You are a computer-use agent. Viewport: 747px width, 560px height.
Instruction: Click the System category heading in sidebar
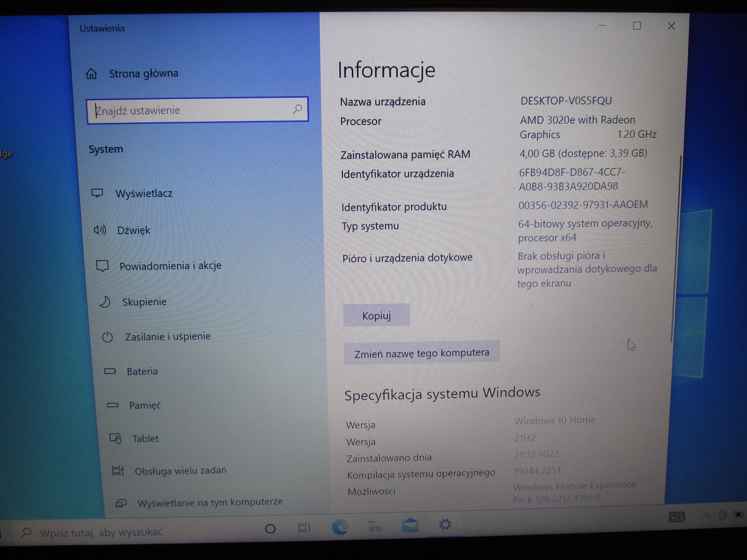(x=106, y=149)
